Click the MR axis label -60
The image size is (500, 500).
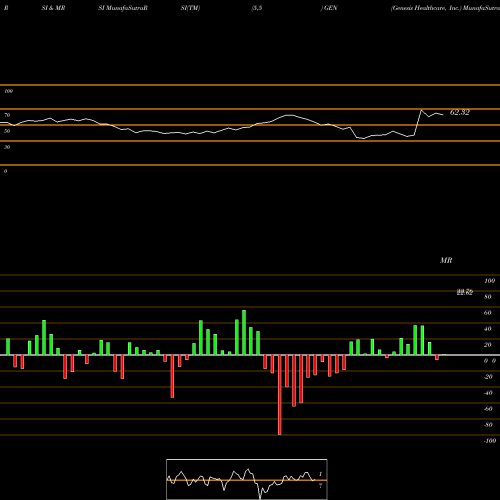(488, 409)
